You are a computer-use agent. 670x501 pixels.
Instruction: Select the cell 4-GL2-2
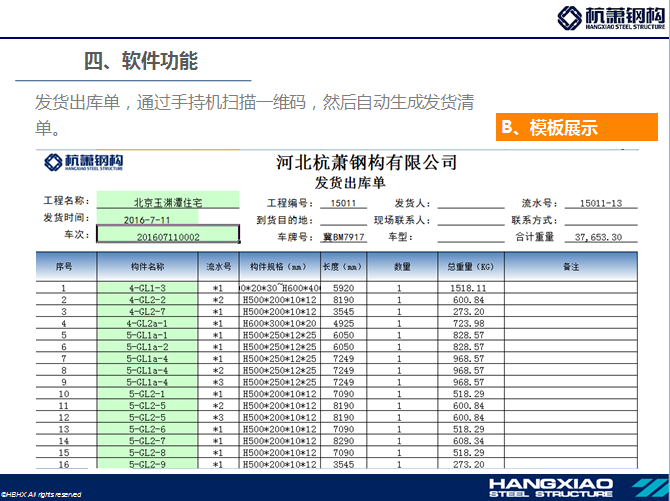pyautogui.click(x=147, y=300)
